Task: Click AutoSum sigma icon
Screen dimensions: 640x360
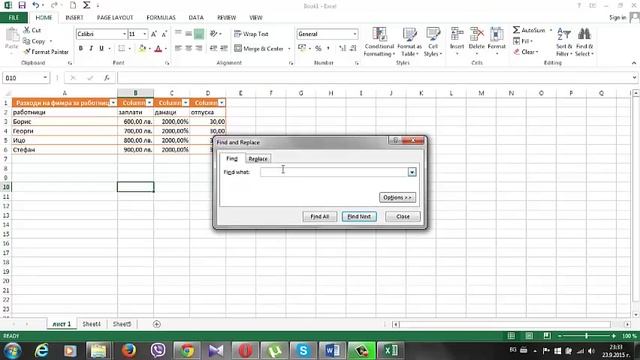Action: click(516, 30)
